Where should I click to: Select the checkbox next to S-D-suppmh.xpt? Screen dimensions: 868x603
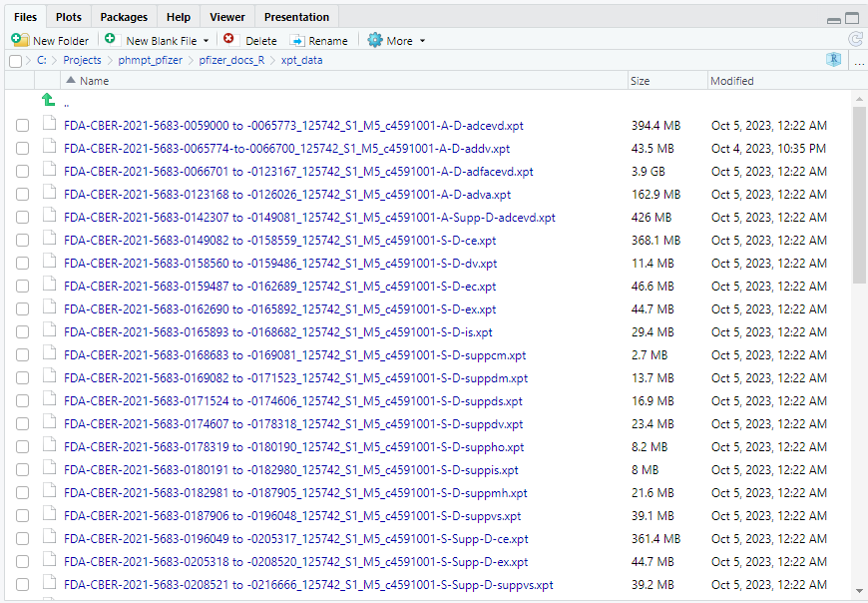point(22,493)
